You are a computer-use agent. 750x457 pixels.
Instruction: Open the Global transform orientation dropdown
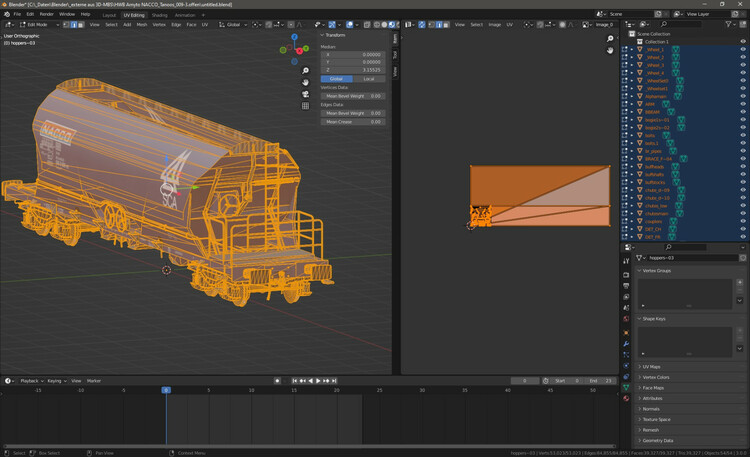point(233,24)
